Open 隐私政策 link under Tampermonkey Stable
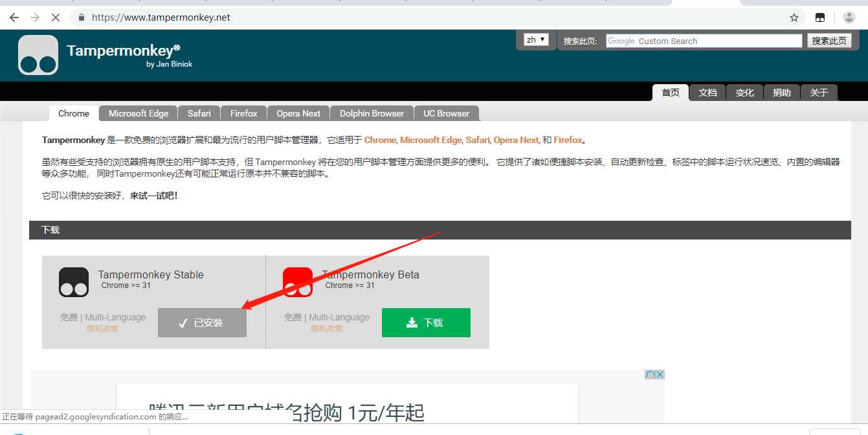This screenshot has width=868, height=435. point(102,329)
